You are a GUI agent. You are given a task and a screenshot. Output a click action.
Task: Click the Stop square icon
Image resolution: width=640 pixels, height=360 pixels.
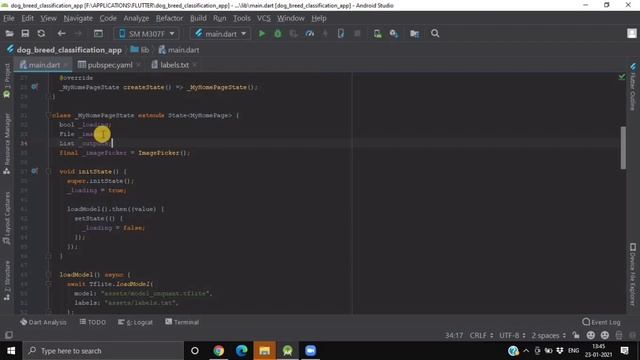pos(357,33)
